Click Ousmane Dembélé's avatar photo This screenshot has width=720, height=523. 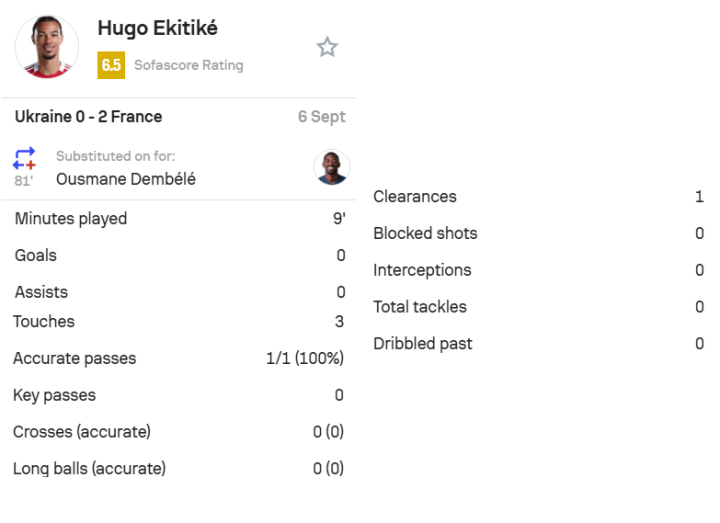tap(331, 167)
